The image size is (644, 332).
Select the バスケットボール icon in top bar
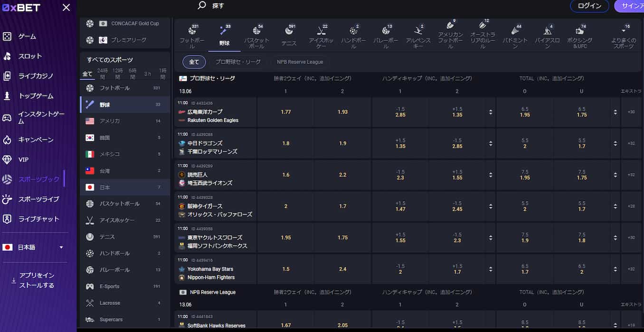tap(256, 31)
